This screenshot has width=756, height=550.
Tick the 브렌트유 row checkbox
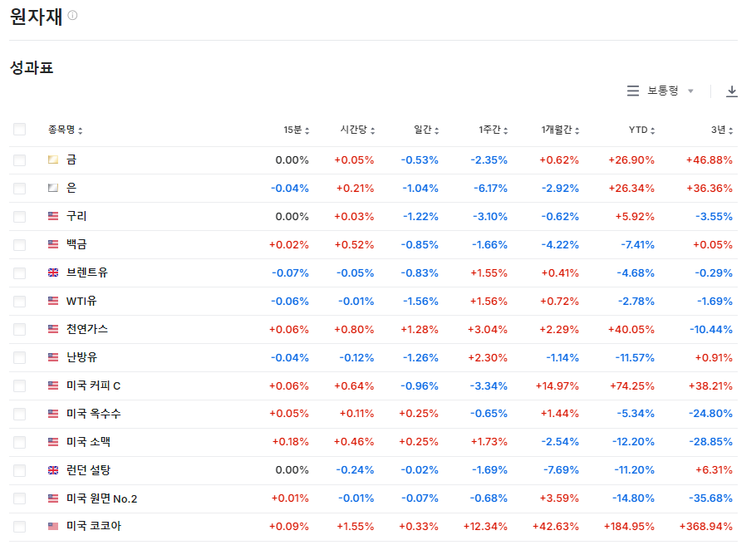[x=19, y=273]
